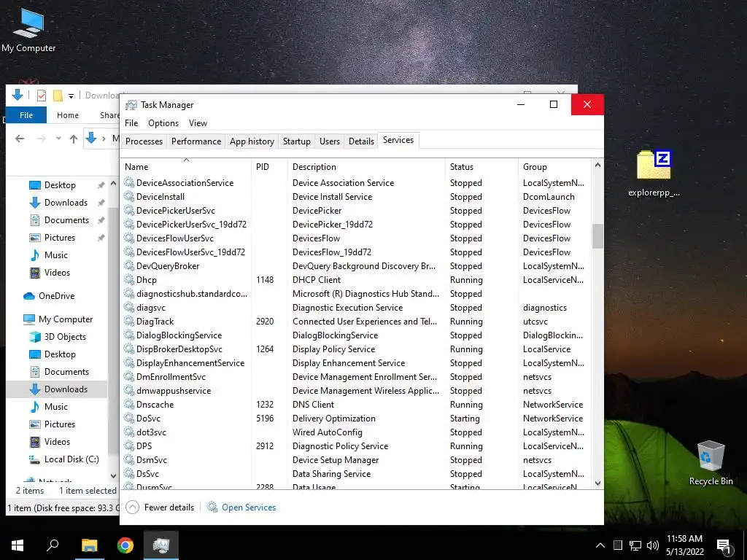Open the Explorer File ribbon tab
Screen dimensions: 747x560
point(26,115)
